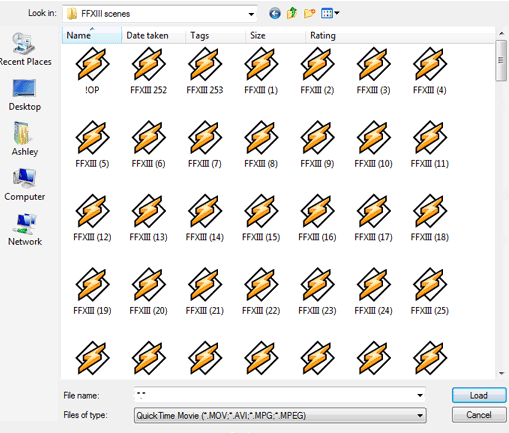This screenshot has width=509, height=433.
Task: Select the FFXIII (3) file
Action: [373, 71]
